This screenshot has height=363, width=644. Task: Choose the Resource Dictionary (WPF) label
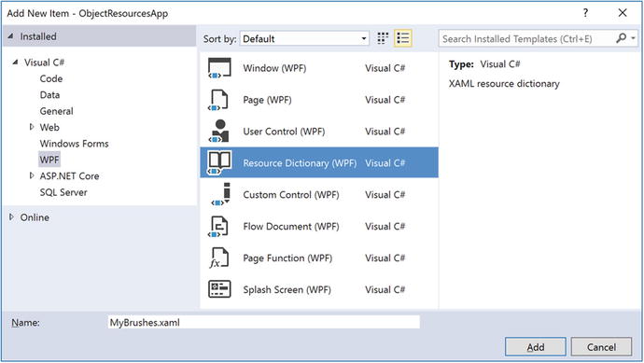pos(300,163)
